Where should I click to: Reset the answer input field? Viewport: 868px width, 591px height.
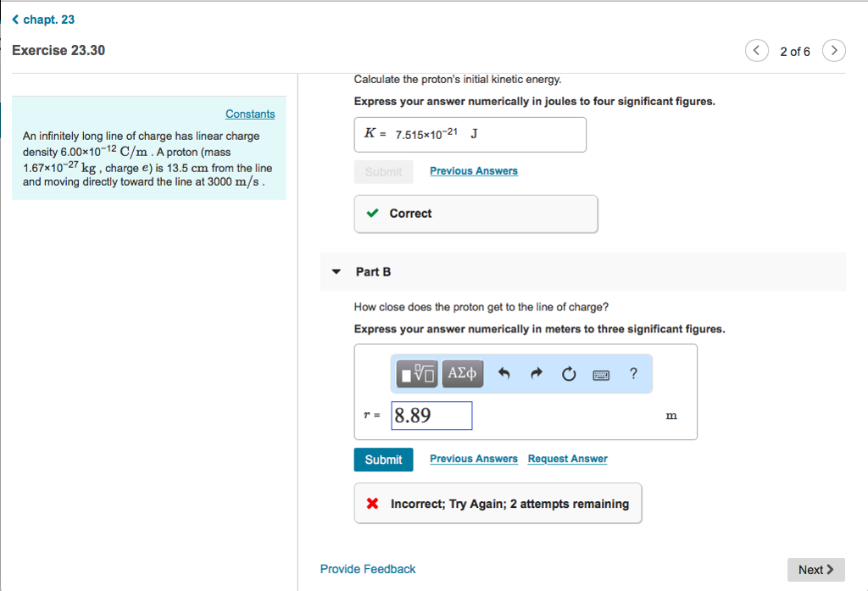click(x=568, y=373)
